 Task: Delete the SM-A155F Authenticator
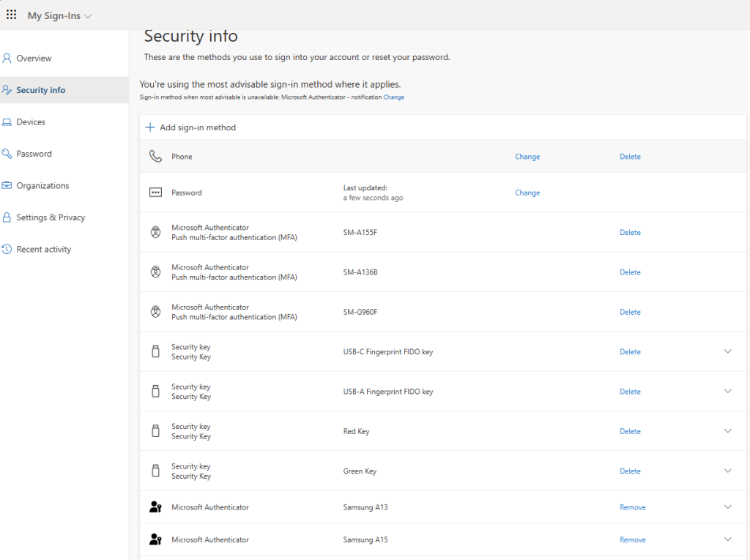630,232
